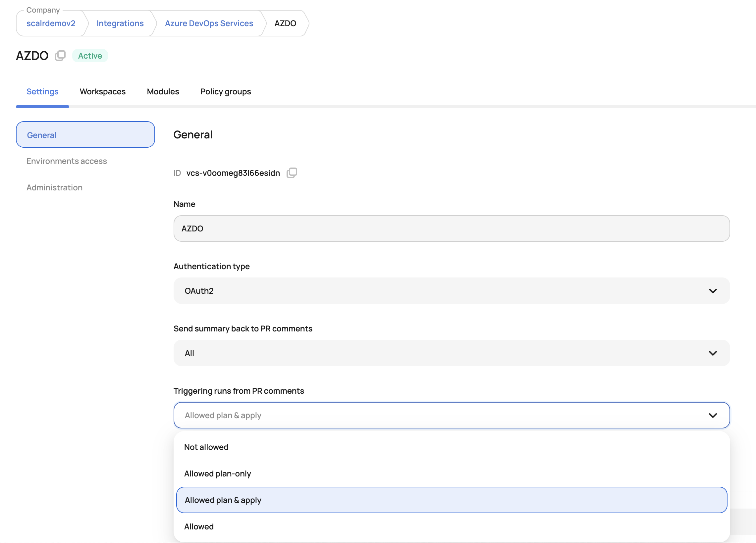Select Allowed plan-only from the list
The height and width of the screenshot is (543, 756).
(x=217, y=474)
